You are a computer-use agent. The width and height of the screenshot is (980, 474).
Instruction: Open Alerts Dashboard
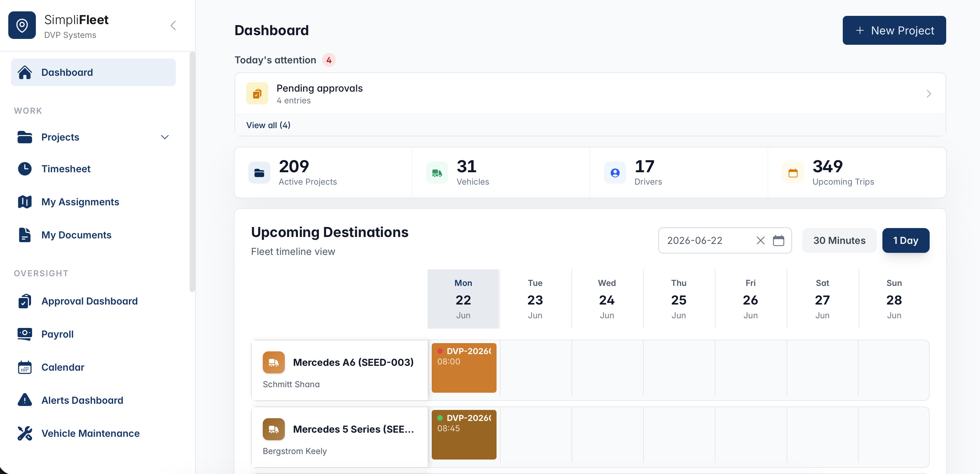[x=82, y=400]
